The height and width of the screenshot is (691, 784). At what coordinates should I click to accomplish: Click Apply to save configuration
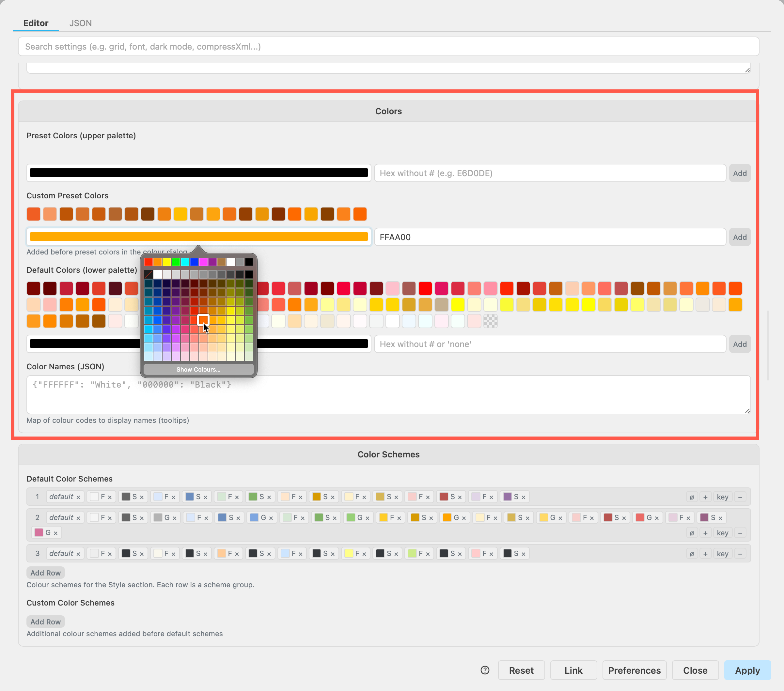click(x=747, y=670)
